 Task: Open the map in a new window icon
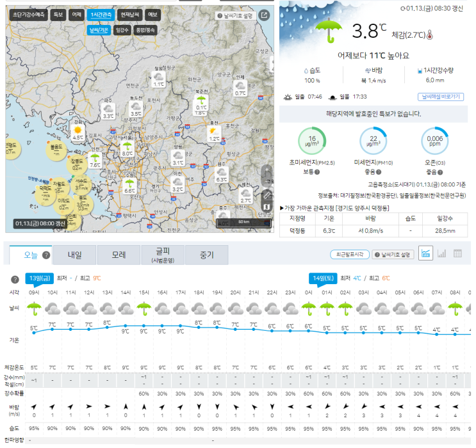tap(264, 15)
